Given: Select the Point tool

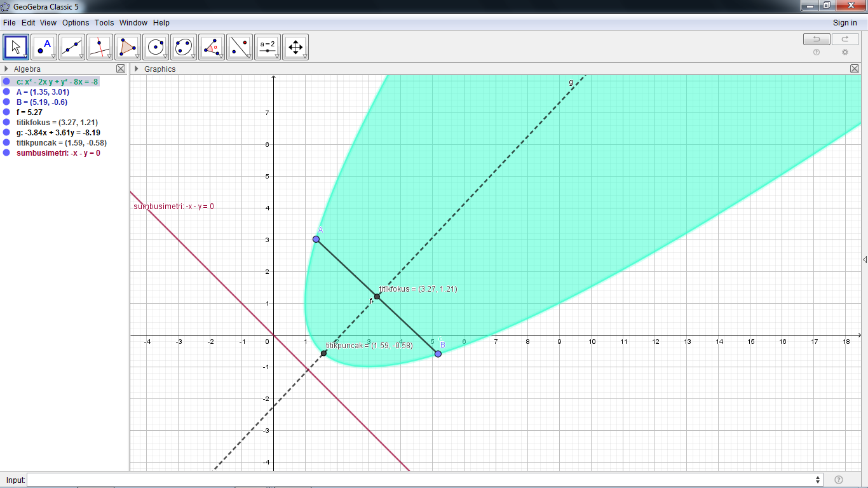Looking at the screenshot, I should click(44, 46).
